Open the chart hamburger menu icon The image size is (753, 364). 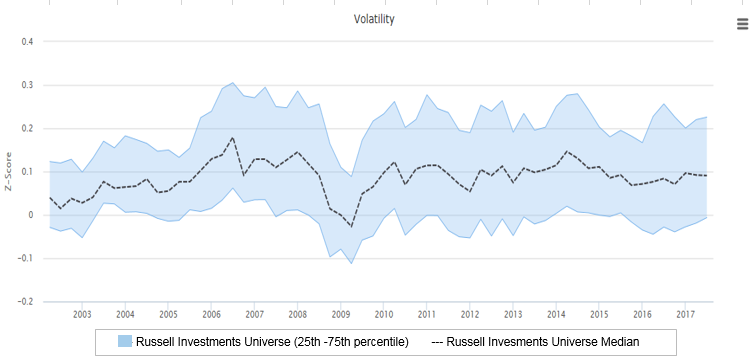point(743,24)
